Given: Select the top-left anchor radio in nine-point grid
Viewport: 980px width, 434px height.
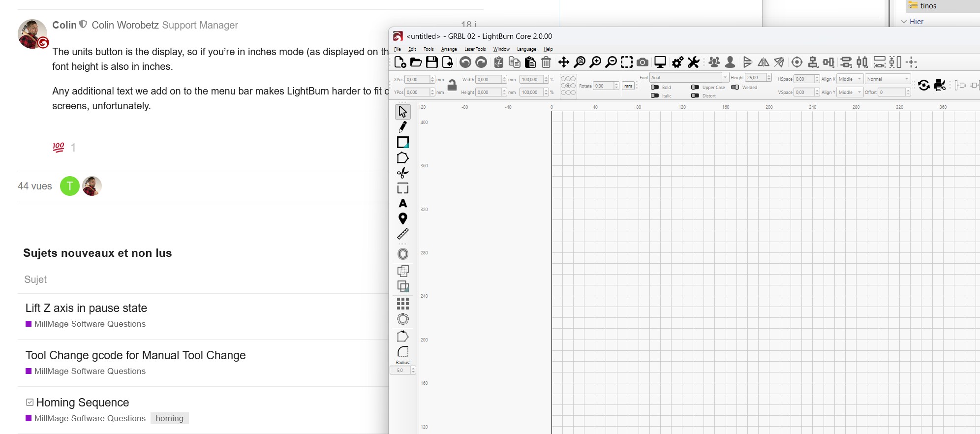Looking at the screenshot, I should 563,79.
